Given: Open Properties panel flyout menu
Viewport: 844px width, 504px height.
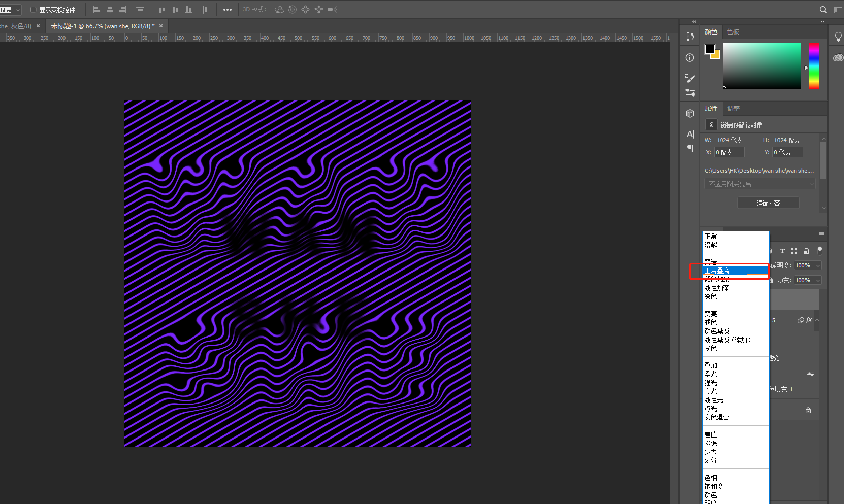Looking at the screenshot, I should point(821,108).
